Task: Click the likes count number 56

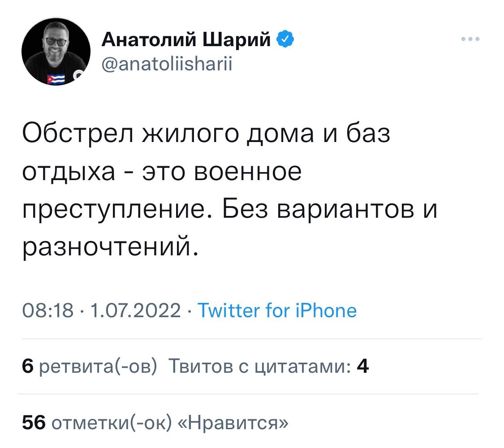Action: pyautogui.click(x=34, y=422)
